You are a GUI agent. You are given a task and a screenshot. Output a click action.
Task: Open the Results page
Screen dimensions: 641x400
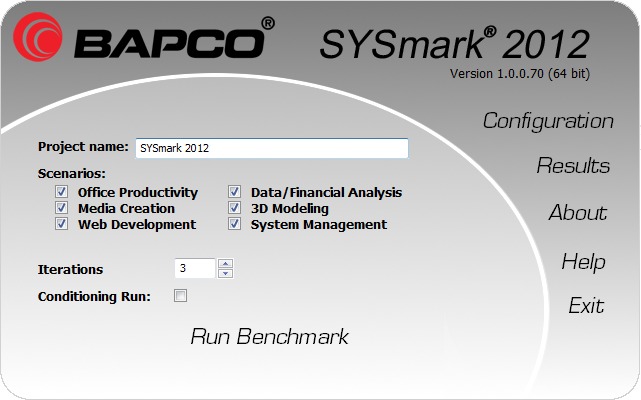(573, 166)
